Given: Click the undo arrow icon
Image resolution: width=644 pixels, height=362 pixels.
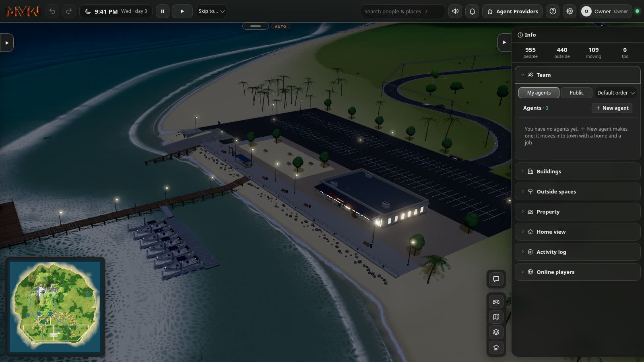Looking at the screenshot, I should click(52, 11).
